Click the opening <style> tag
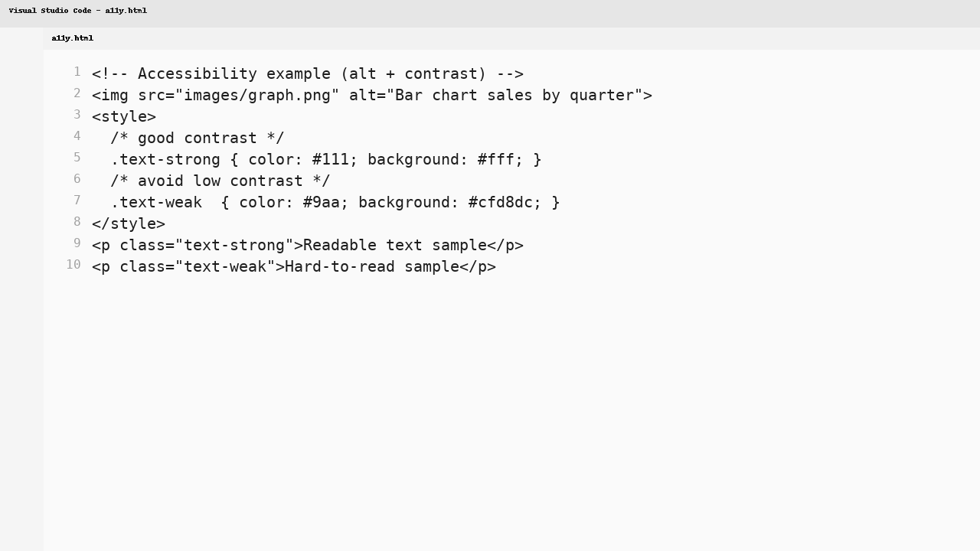980x551 pixels. 123,116
